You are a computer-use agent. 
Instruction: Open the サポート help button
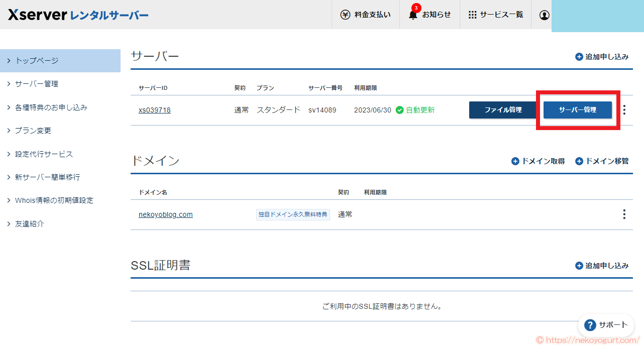(605, 325)
